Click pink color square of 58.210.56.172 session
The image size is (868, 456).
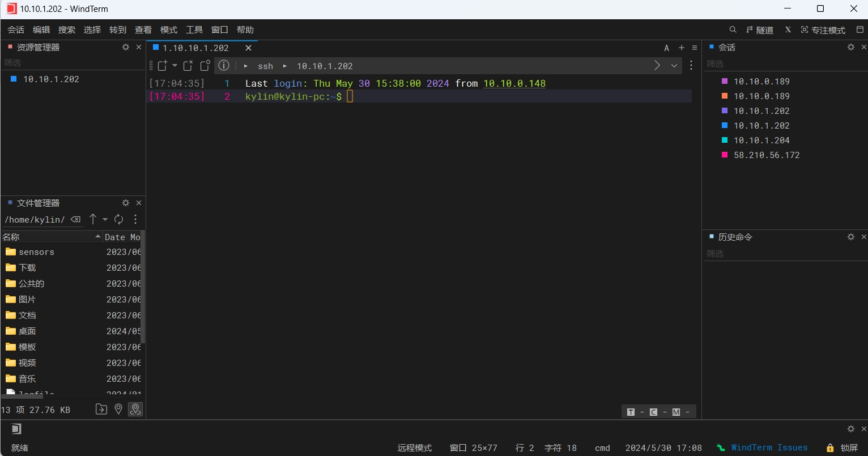[724, 155]
